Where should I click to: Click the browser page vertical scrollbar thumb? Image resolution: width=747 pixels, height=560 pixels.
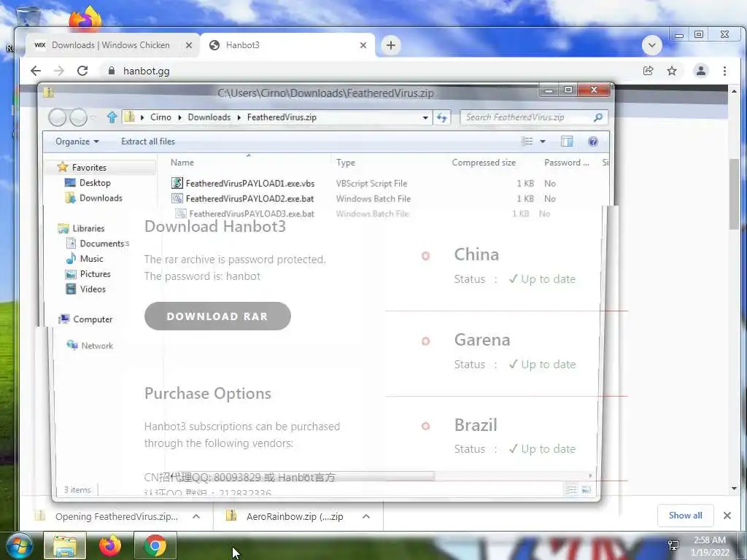point(734,194)
